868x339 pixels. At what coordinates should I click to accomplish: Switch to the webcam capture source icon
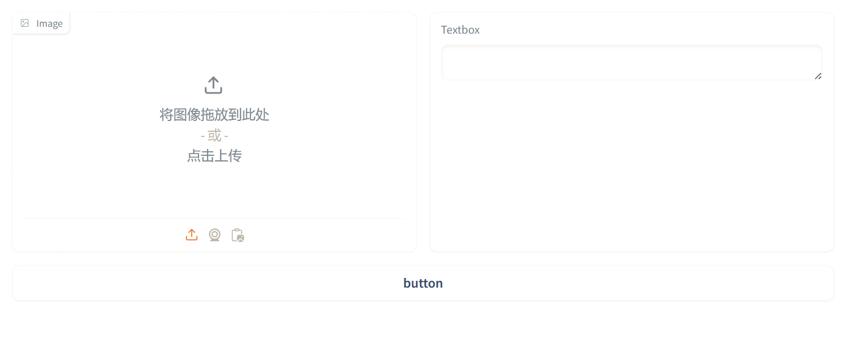point(214,235)
